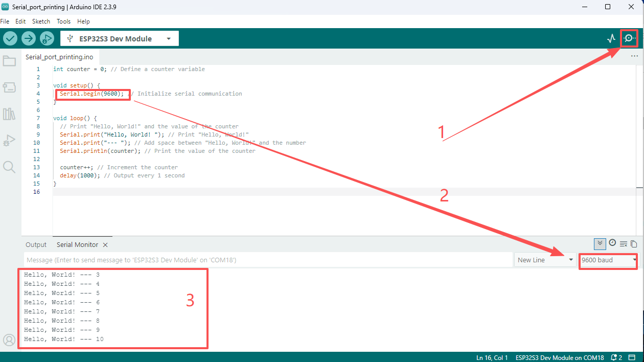Screen dimensions: 644x362
Task: Click the Ln 16, Col 1 status entry
Action: click(492, 357)
